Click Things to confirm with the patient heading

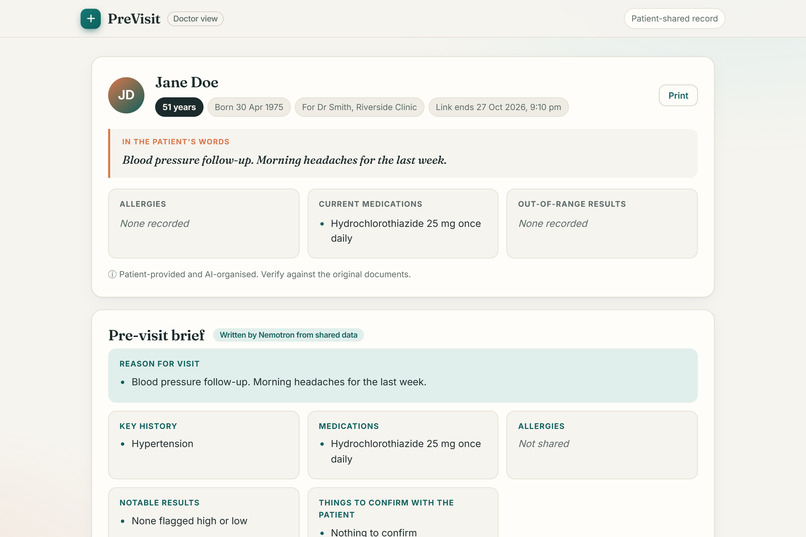pyautogui.click(x=386, y=509)
